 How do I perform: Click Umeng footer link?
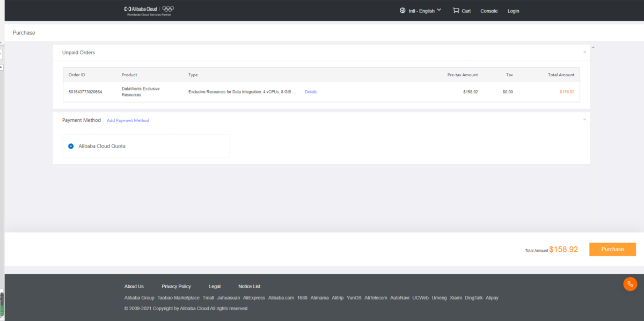tap(439, 297)
